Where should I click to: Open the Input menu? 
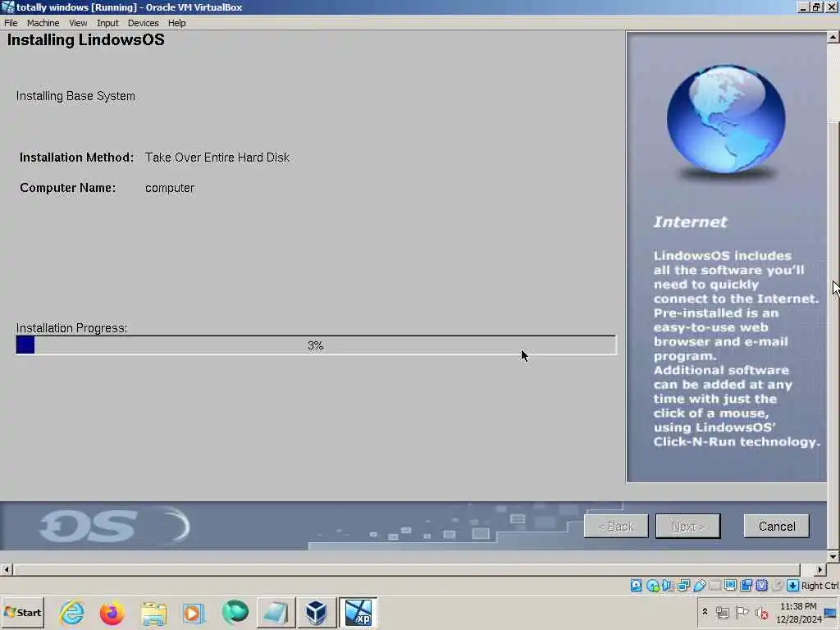[x=107, y=23]
